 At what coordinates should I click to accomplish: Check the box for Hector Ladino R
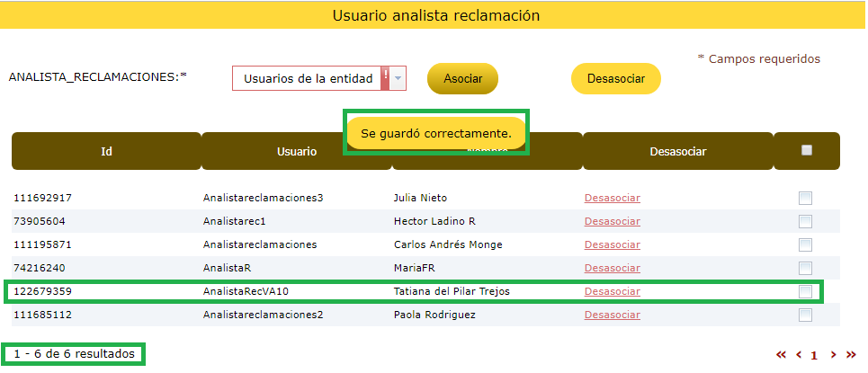coord(806,222)
